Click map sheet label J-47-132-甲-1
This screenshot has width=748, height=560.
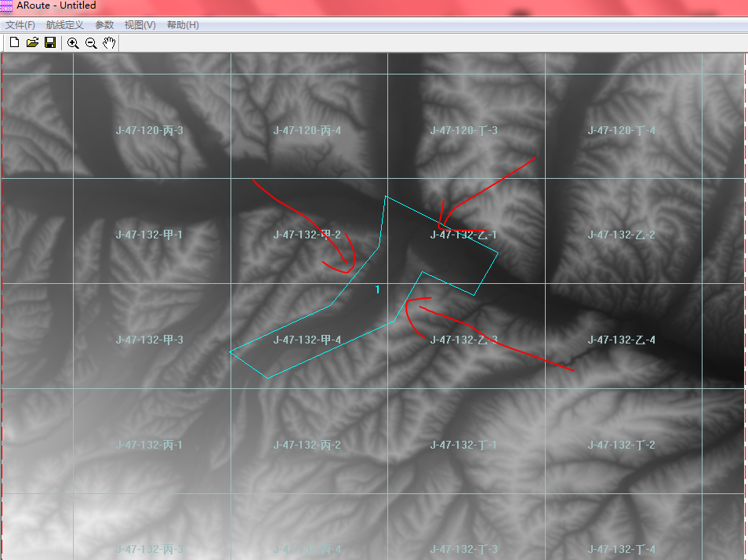tap(149, 235)
